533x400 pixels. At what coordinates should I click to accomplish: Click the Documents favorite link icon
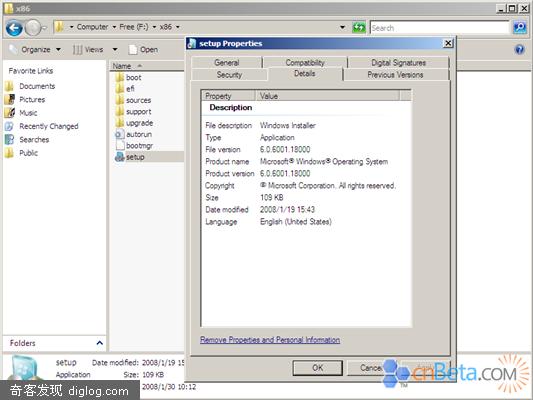click(10, 86)
